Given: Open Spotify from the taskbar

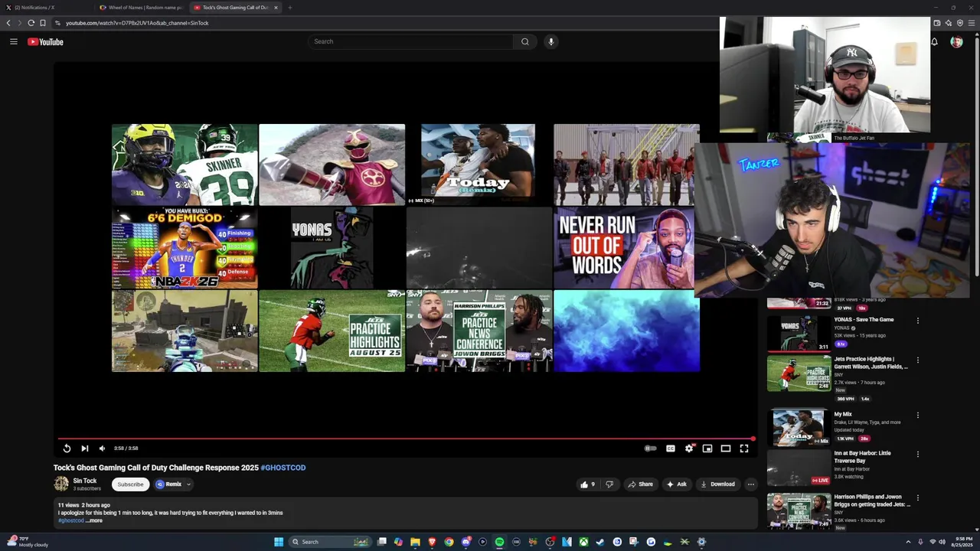Looking at the screenshot, I should 499,542.
